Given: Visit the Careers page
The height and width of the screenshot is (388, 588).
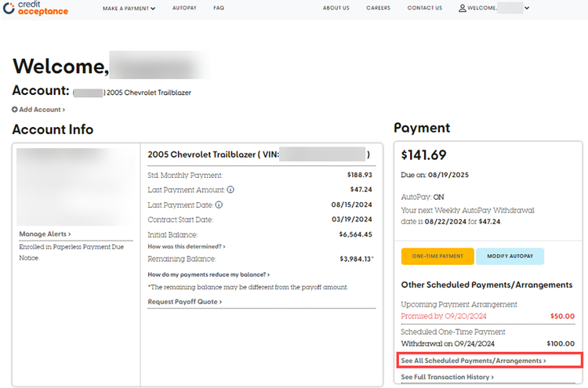Looking at the screenshot, I should point(378,9).
